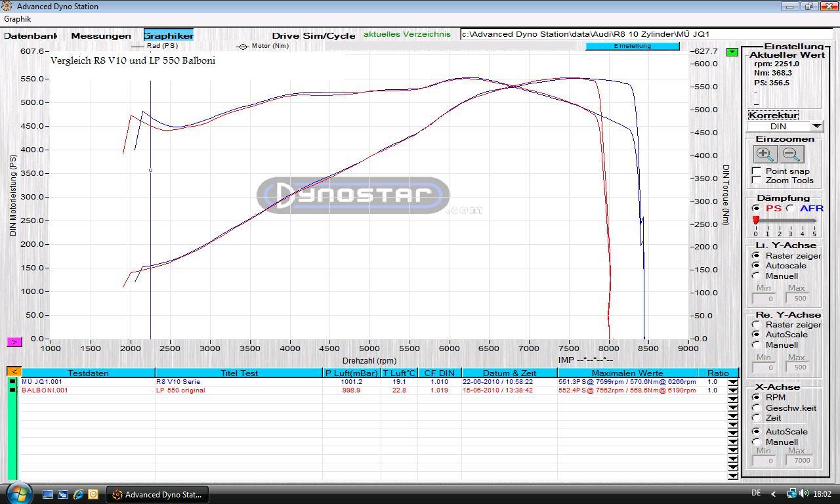
Task: Click the green arrow button above settings
Action: (732, 52)
